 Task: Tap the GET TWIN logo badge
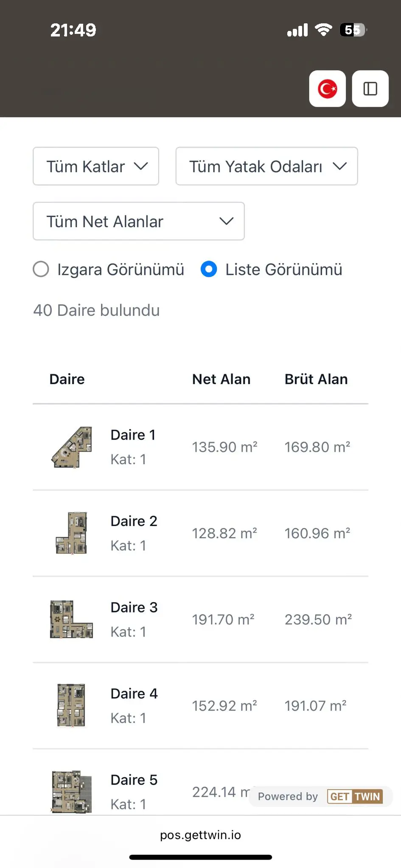tap(355, 796)
